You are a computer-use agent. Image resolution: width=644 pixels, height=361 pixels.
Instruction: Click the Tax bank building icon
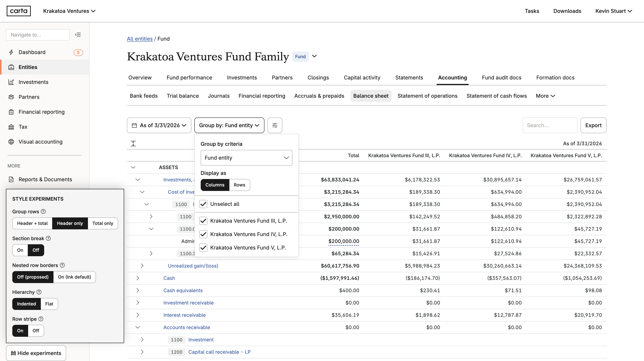pos(11,127)
